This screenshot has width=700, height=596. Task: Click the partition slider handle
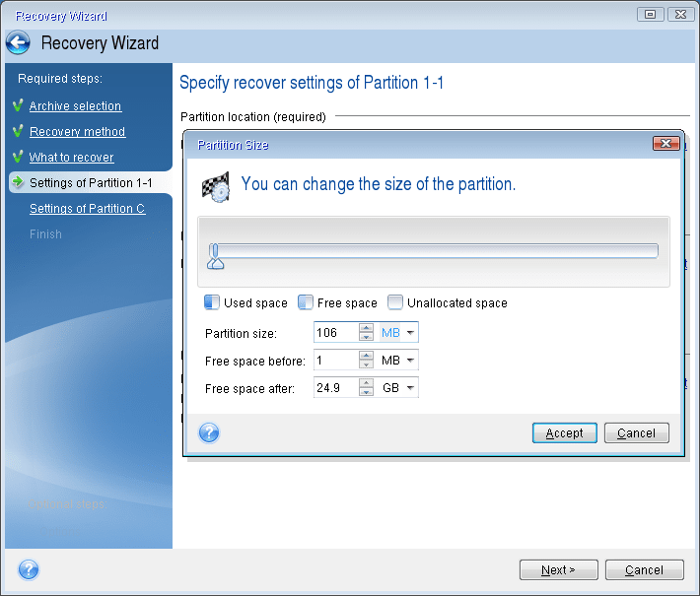tap(215, 256)
